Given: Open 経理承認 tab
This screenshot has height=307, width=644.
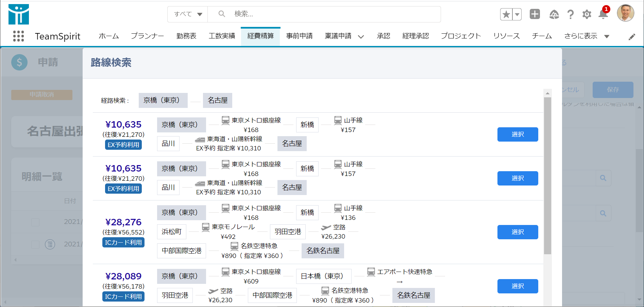Looking at the screenshot, I should [416, 36].
